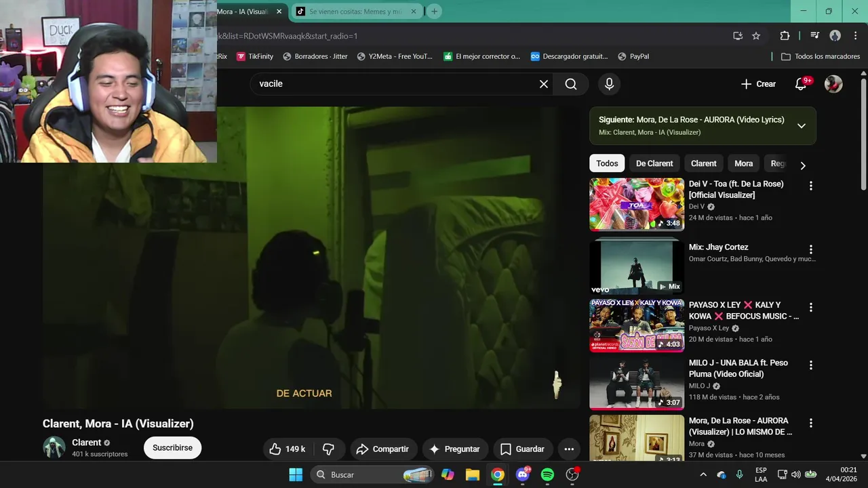Open Borradores · Jitter bookmark
This screenshot has height=488, width=868.
tap(315, 56)
